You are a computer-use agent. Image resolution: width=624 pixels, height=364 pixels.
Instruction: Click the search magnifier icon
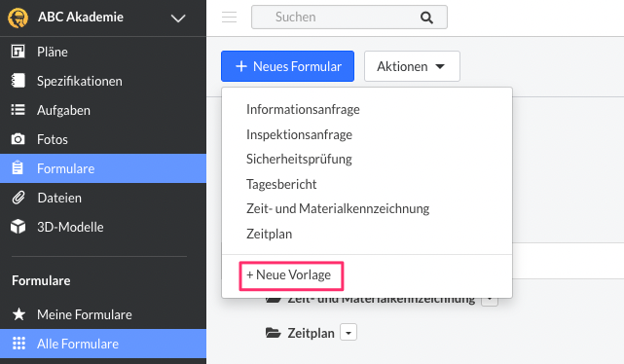point(426,18)
